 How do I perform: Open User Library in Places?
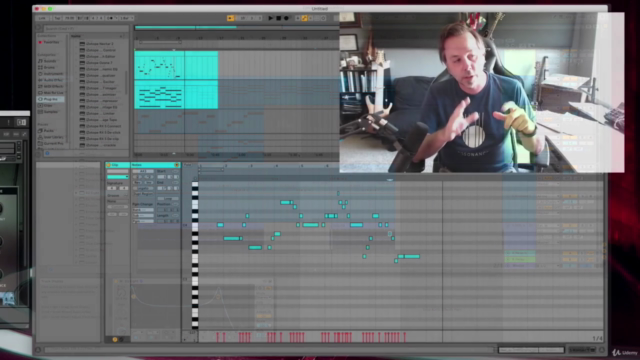[x=51, y=137]
